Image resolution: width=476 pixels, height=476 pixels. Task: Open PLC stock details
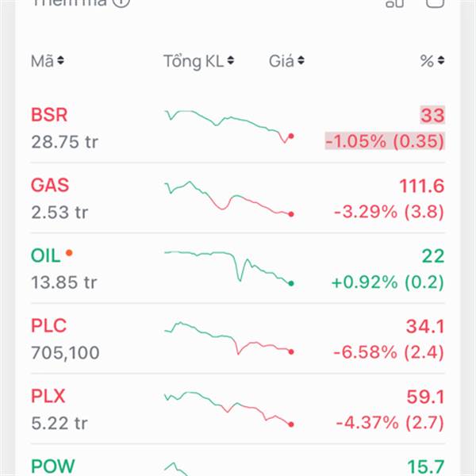[x=48, y=325]
